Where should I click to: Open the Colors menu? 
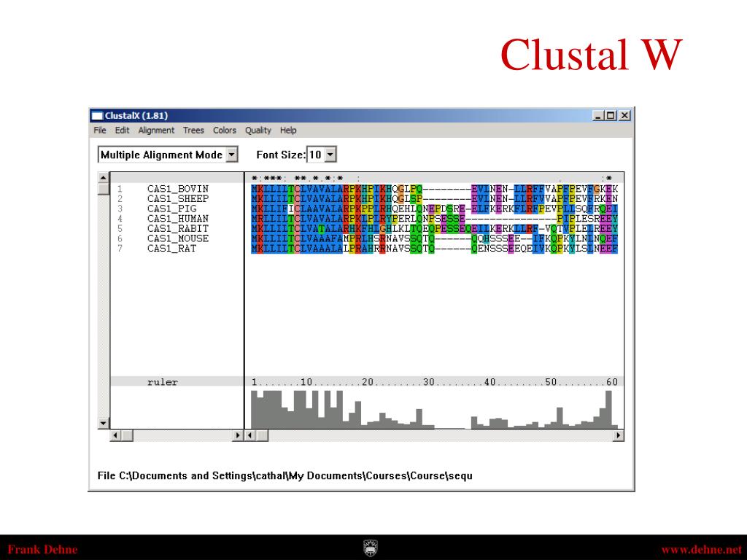pos(225,130)
